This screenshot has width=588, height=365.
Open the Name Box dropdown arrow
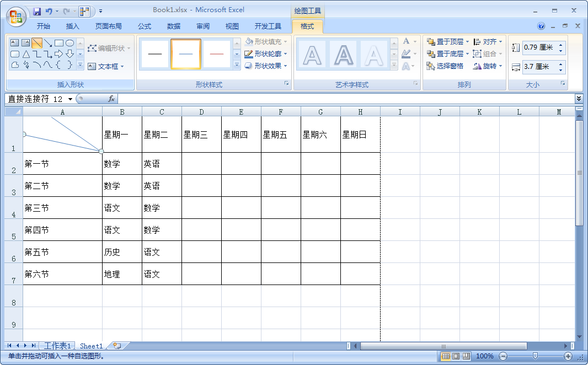click(x=70, y=99)
